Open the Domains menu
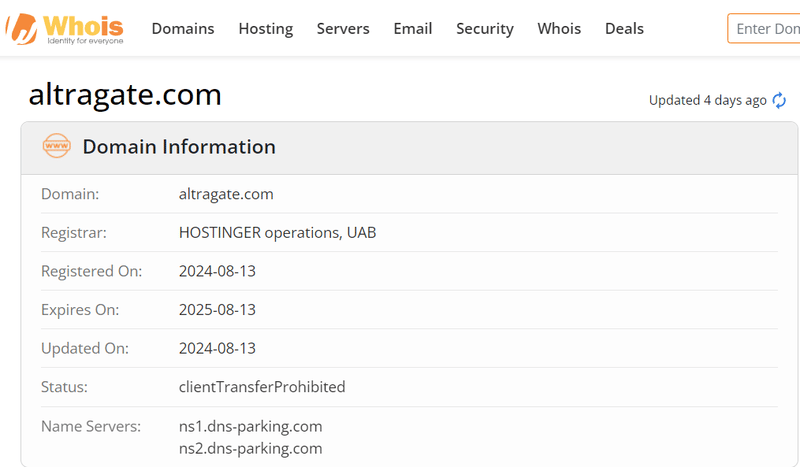 pyautogui.click(x=183, y=29)
